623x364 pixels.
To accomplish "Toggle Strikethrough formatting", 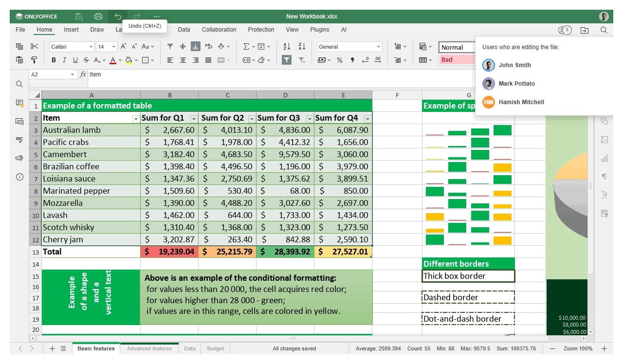I will pos(86,60).
